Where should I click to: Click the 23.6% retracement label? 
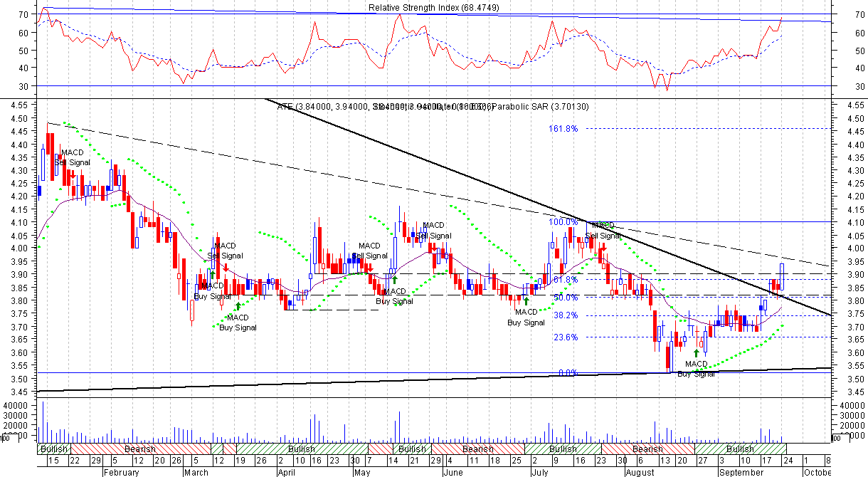[565, 337]
